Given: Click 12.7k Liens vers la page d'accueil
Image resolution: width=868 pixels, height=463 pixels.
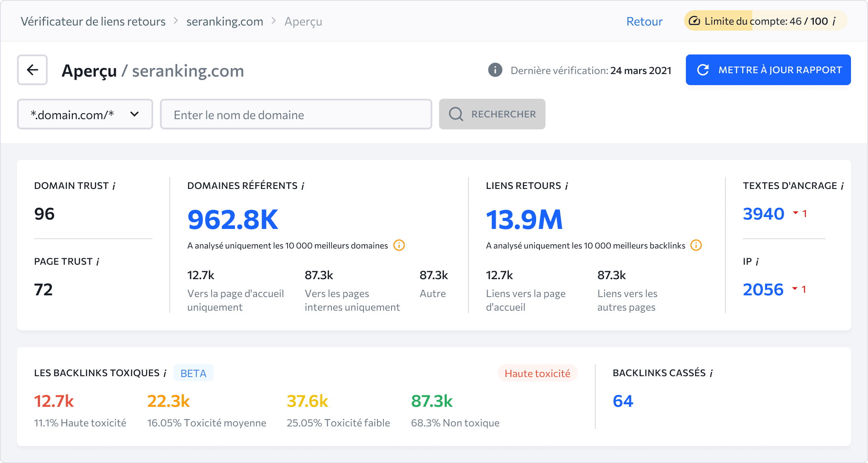Looking at the screenshot, I should click(500, 275).
